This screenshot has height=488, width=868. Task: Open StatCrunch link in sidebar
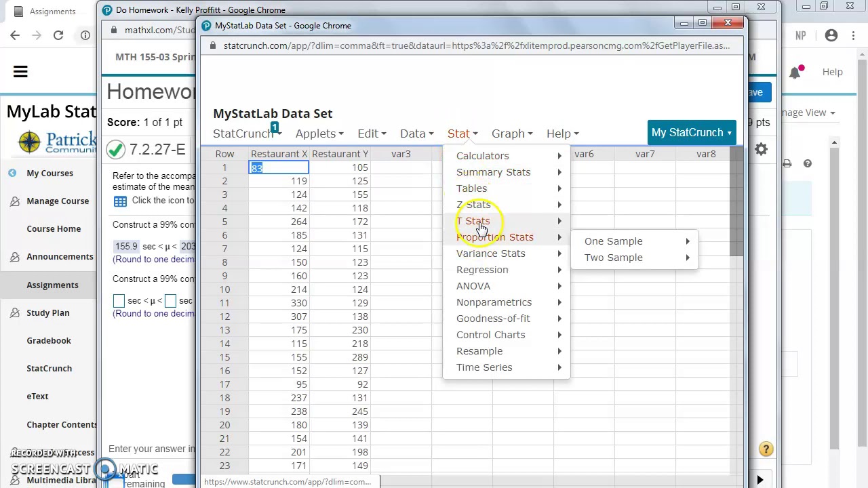[x=49, y=369]
